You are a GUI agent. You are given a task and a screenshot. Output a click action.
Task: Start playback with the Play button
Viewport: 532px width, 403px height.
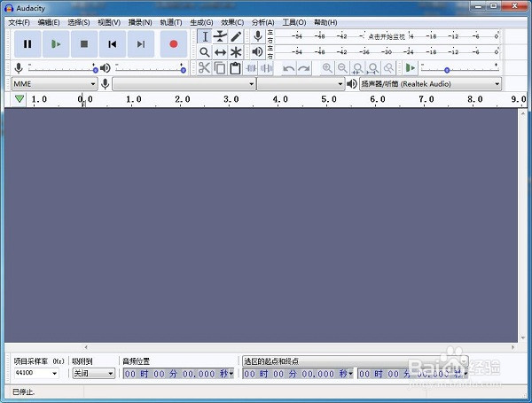click(x=56, y=44)
